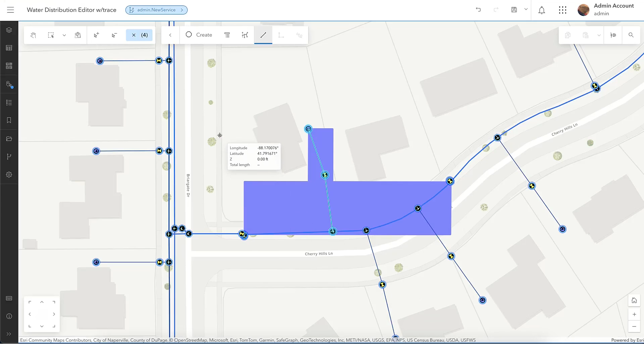644x344 pixels.
Task: Open the list panel in sidebar
Action: [9, 102]
